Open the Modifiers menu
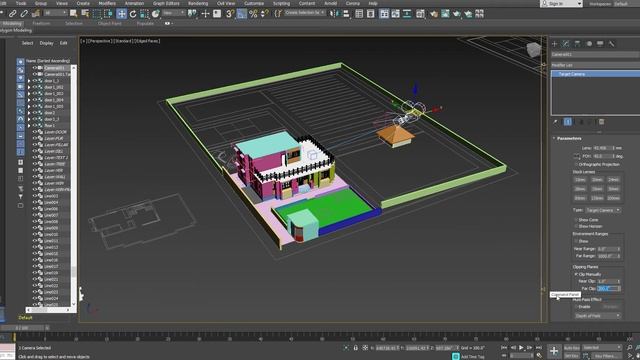Viewport: 640px width, 360px height. pos(107,3)
